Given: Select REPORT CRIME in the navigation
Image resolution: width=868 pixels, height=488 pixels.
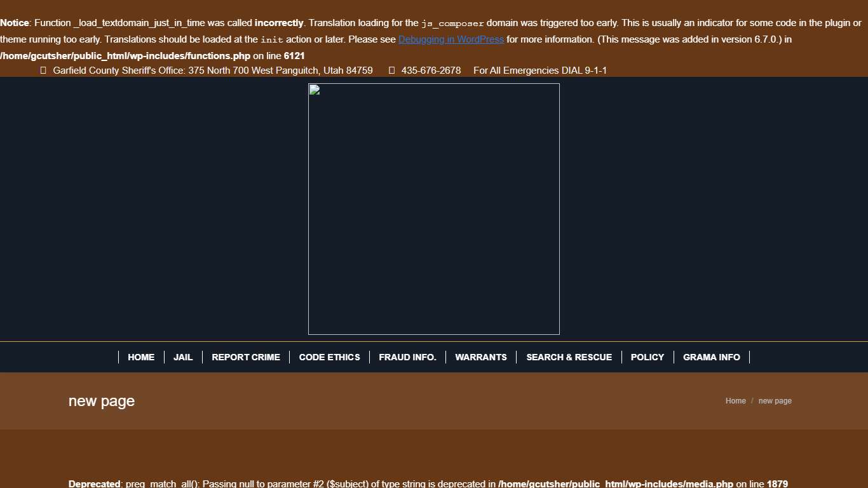Looking at the screenshot, I should tap(246, 357).
